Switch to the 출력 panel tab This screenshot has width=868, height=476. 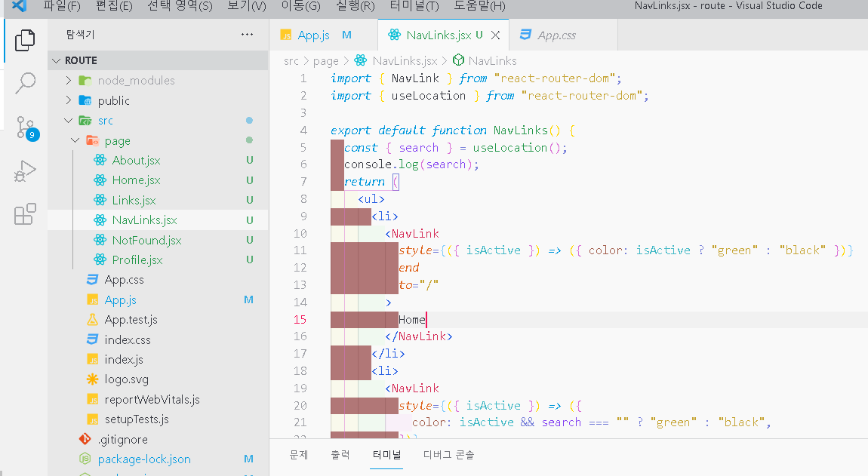[x=340, y=454]
